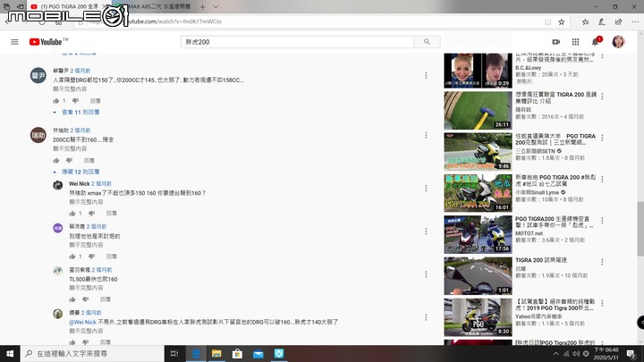
Task: Expand the 查看 11 則回覆 replies
Action: 77,112
